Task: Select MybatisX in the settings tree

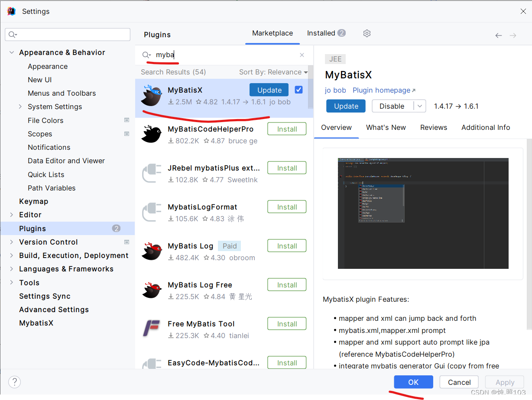Action: click(x=36, y=323)
